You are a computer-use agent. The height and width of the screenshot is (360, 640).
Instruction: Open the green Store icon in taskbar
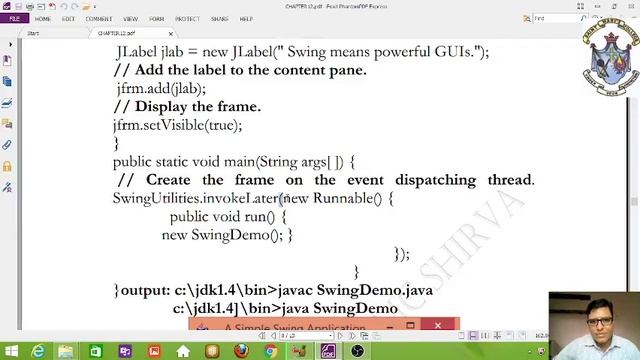click(96, 351)
